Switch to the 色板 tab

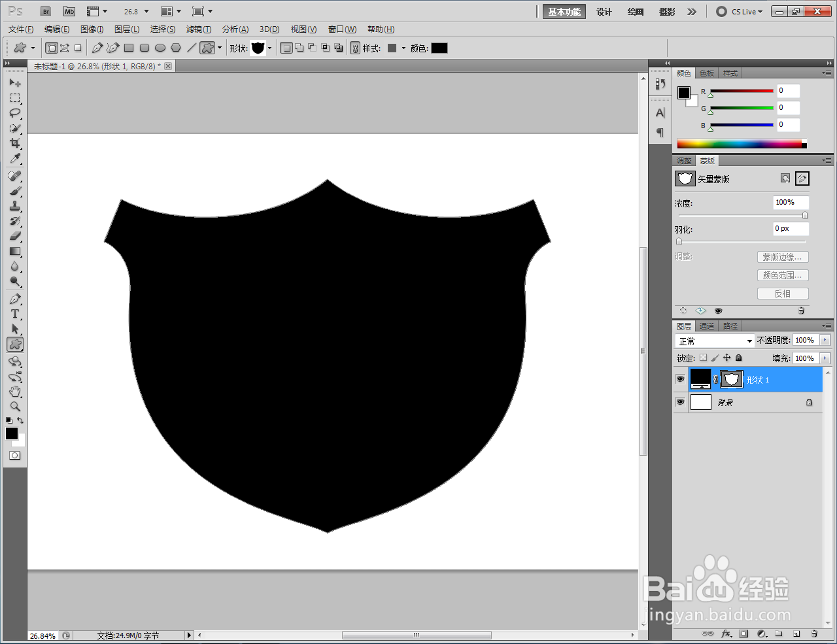click(707, 73)
